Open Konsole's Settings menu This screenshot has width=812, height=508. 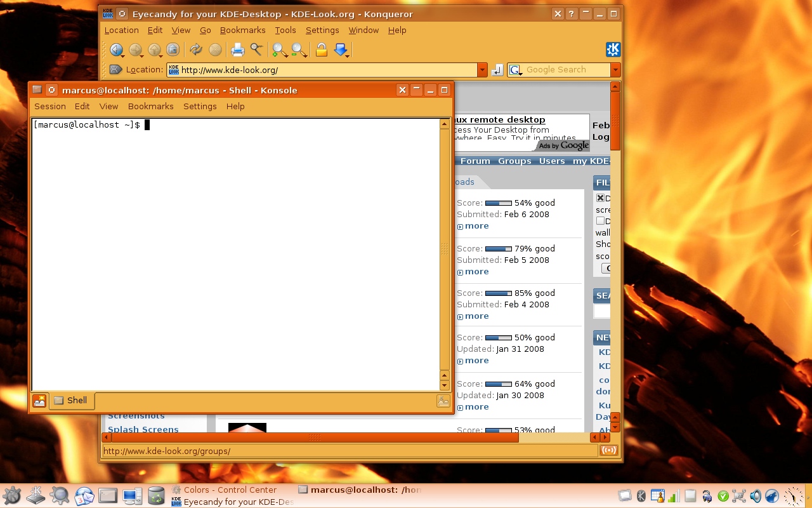200,106
